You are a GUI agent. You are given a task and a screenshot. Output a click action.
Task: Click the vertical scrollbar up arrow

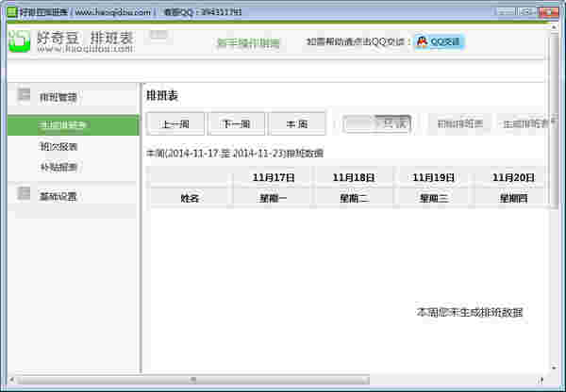[554, 27]
